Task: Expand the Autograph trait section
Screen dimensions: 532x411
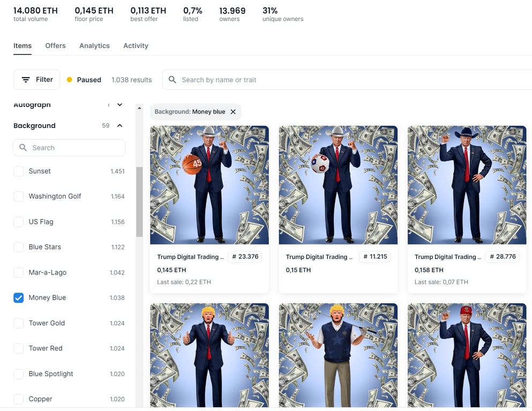Action: tap(120, 104)
